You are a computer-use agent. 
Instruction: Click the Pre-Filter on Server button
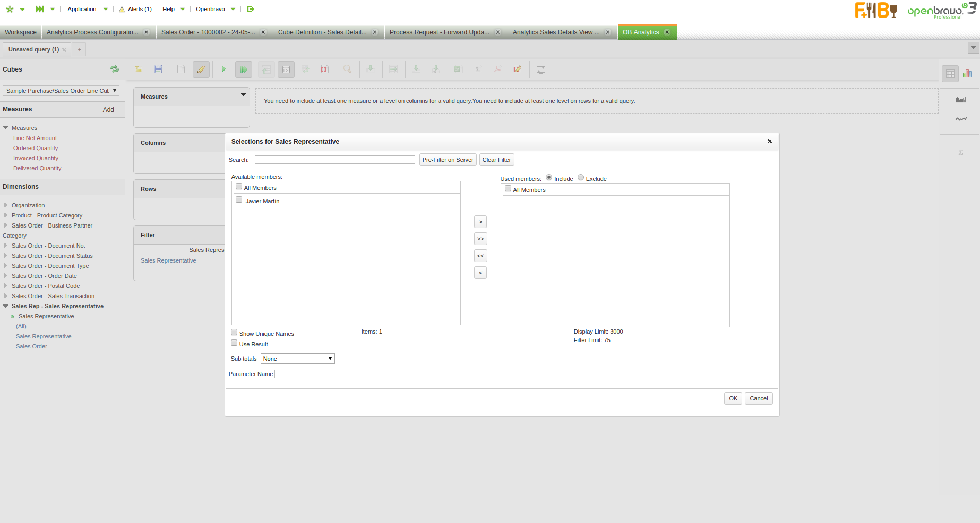point(448,160)
